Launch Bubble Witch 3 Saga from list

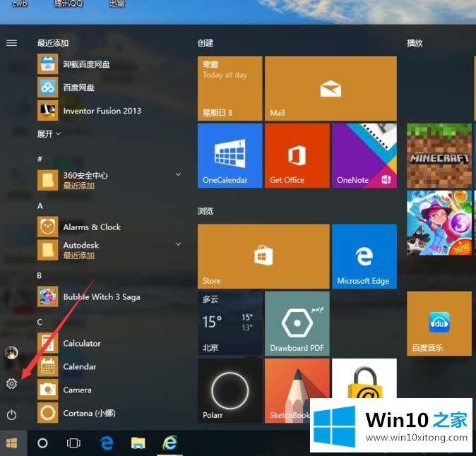click(x=110, y=296)
